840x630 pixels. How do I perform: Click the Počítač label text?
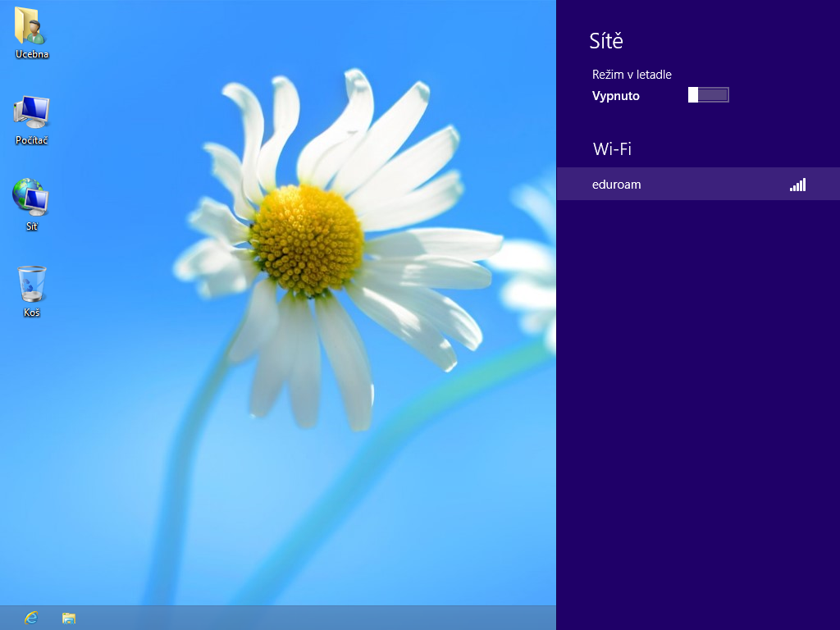point(32,140)
